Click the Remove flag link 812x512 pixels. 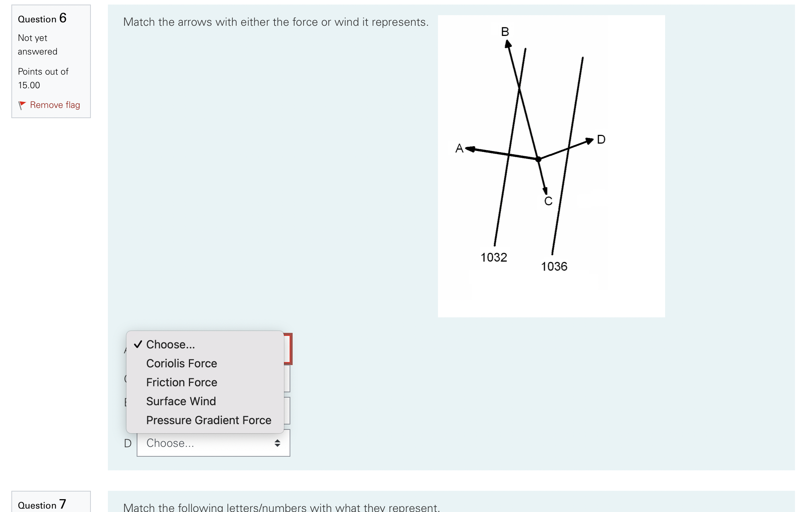(55, 105)
